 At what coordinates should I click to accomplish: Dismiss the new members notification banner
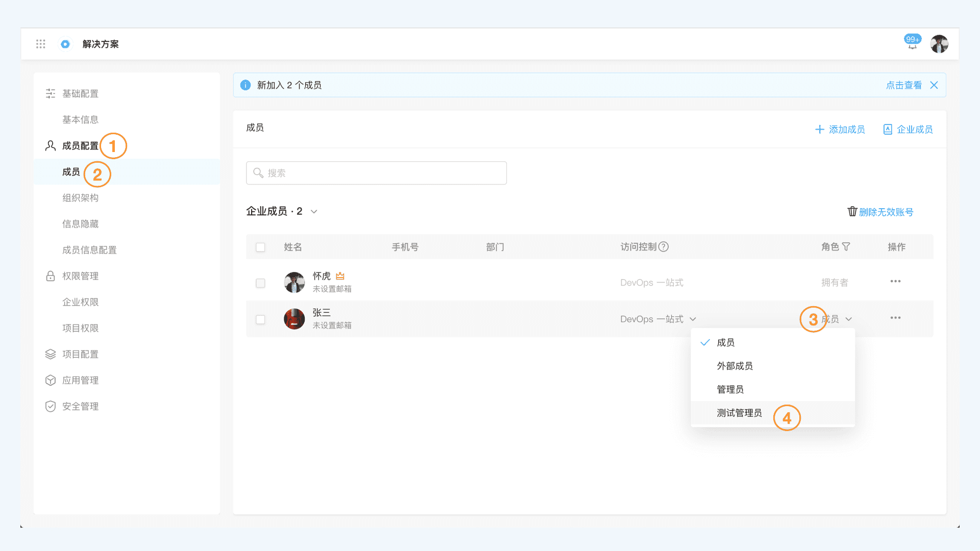(934, 85)
